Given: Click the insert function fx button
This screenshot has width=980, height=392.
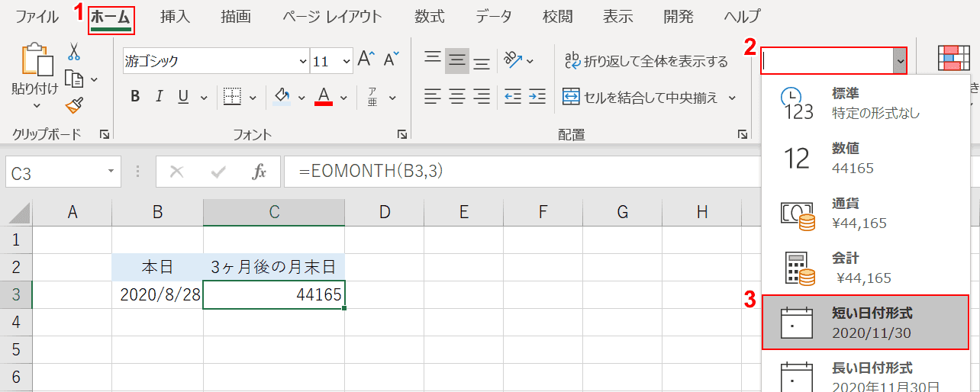Looking at the screenshot, I should pyautogui.click(x=260, y=172).
